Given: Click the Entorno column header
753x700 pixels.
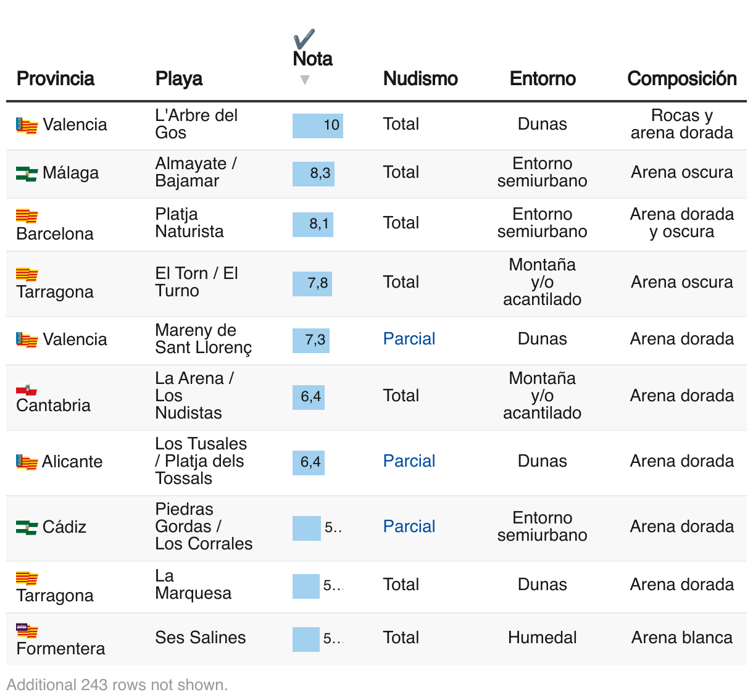Looking at the screenshot, I should (x=543, y=78).
